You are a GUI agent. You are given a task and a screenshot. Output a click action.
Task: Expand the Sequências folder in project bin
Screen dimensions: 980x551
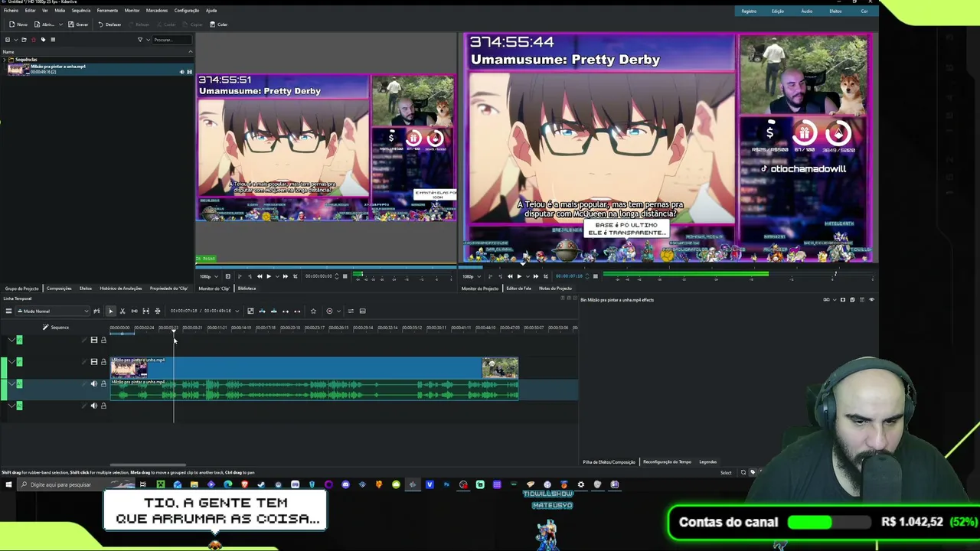(x=5, y=60)
